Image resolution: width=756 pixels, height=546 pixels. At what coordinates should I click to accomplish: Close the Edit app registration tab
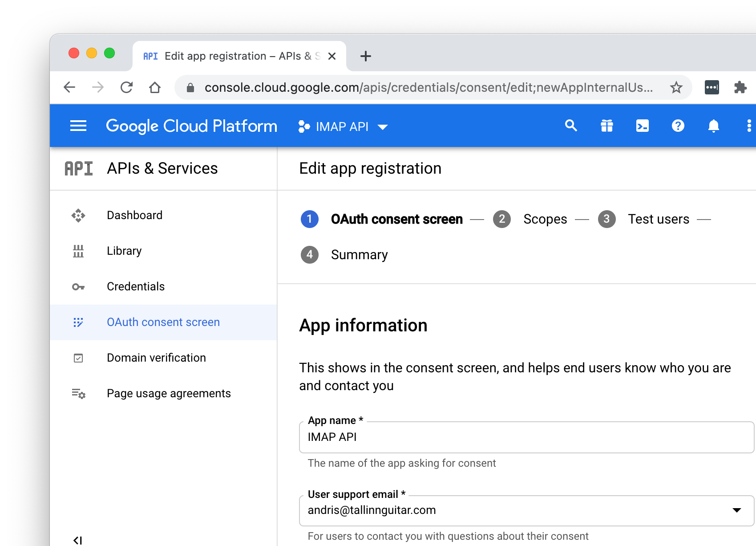point(332,56)
